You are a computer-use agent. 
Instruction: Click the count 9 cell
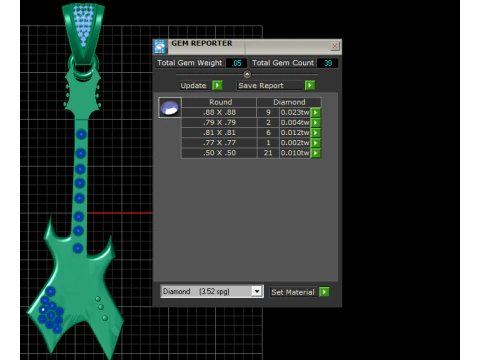tap(268, 112)
